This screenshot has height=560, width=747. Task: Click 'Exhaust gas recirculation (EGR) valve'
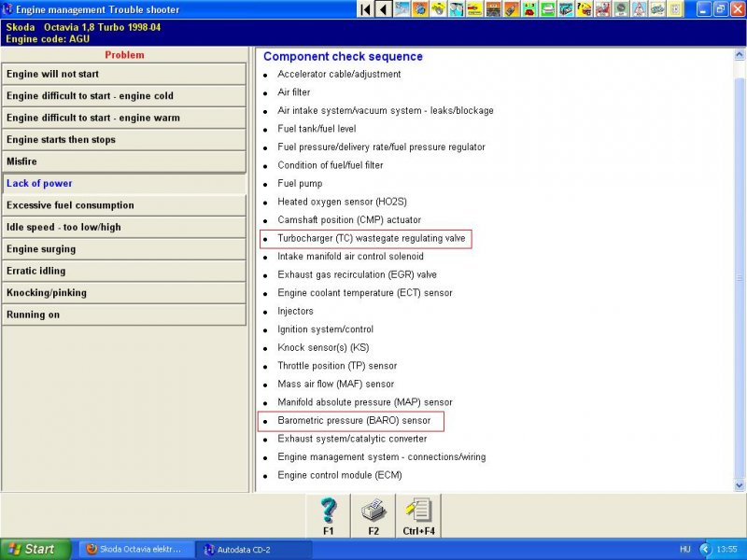tap(357, 274)
